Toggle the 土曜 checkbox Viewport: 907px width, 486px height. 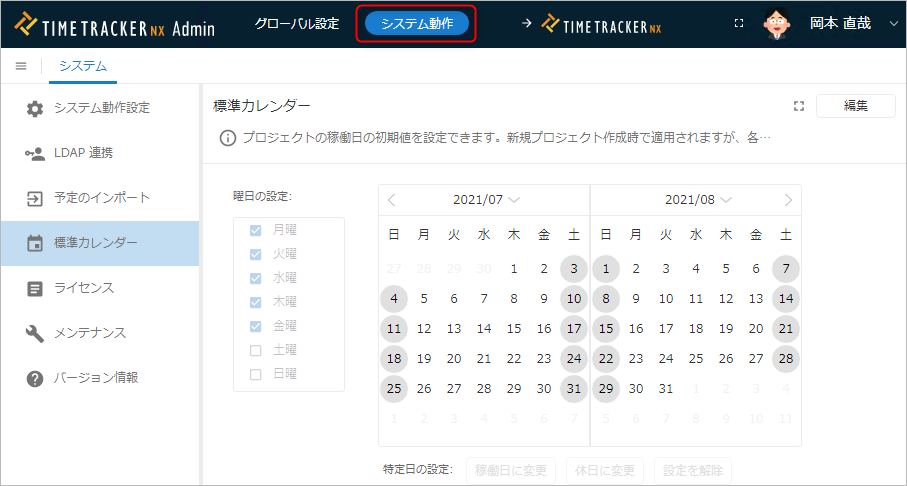coord(256,350)
